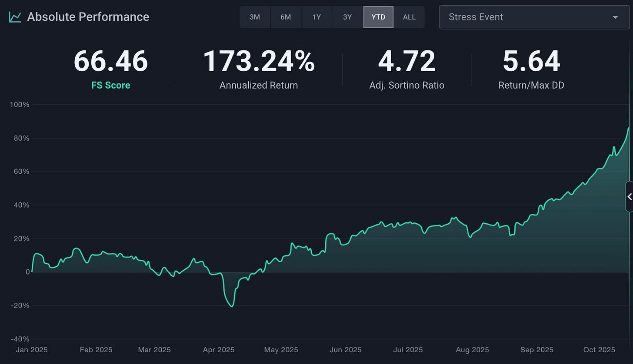Select the 1Y time range
Viewport: 633px width, 364px height.
pyautogui.click(x=316, y=17)
